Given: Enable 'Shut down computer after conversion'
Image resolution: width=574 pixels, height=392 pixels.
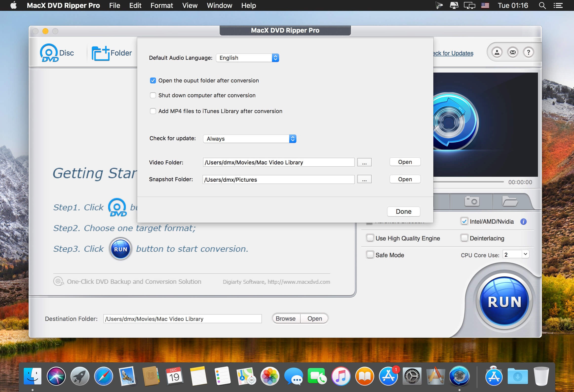Looking at the screenshot, I should 153,96.
